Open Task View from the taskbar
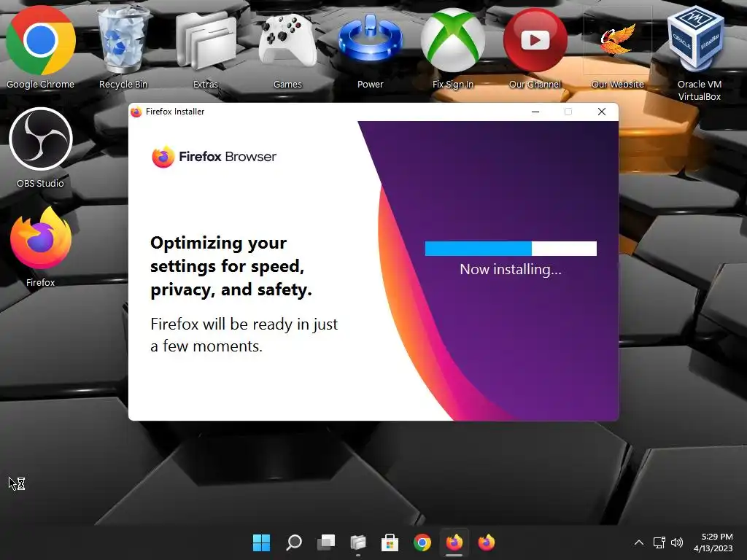 point(326,542)
